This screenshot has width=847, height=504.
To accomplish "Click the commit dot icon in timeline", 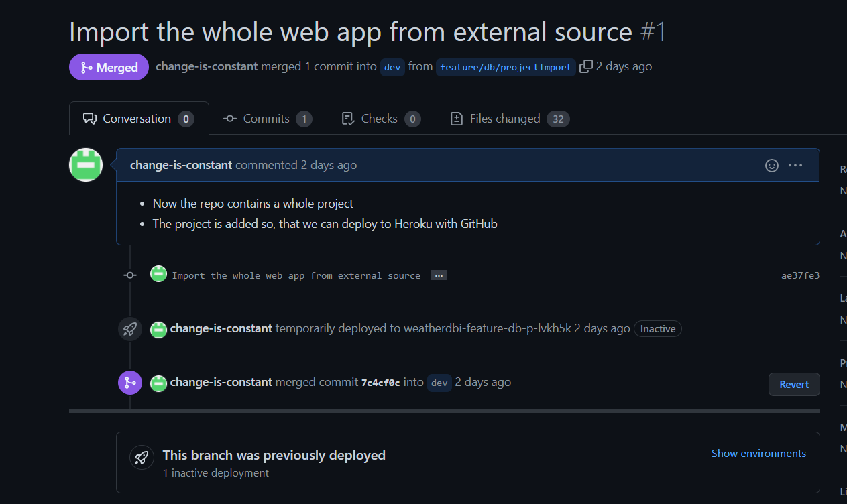I will coord(130,275).
